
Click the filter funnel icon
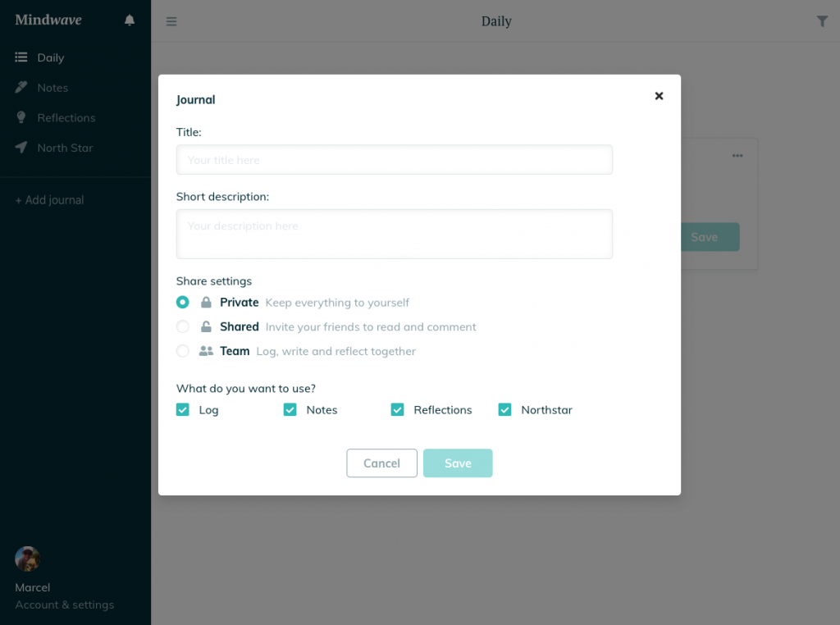[x=822, y=21]
